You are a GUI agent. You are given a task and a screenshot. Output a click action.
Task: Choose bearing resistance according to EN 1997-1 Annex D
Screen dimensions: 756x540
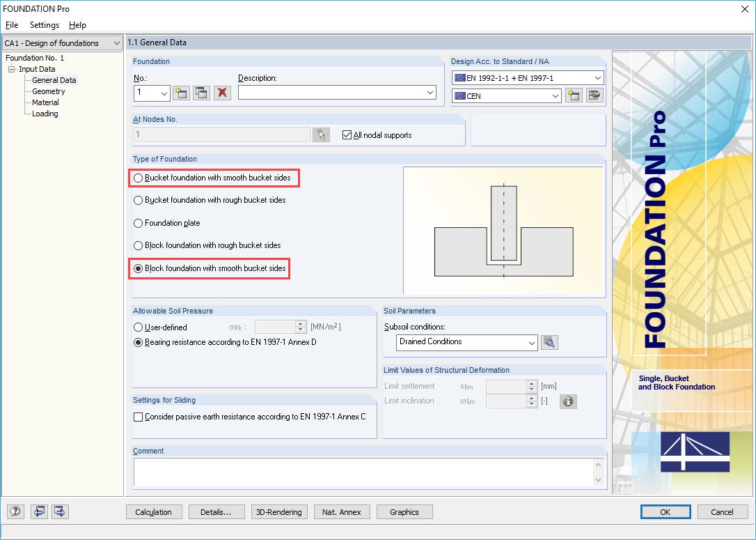coord(225,342)
